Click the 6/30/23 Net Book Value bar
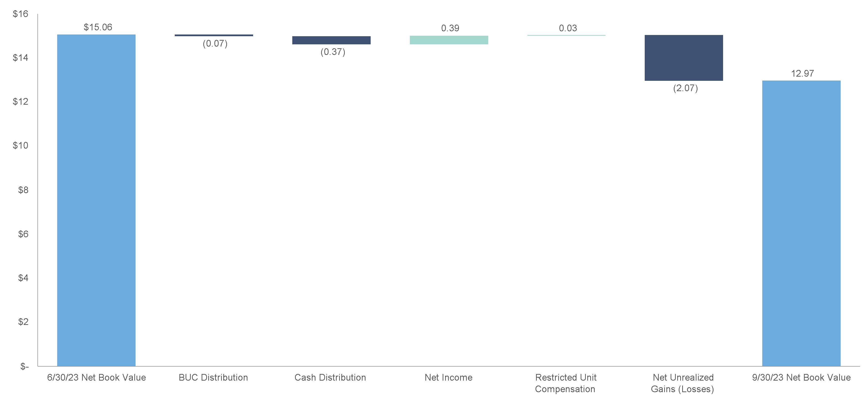Image resolution: width=868 pixels, height=405 pixels. pos(96,200)
